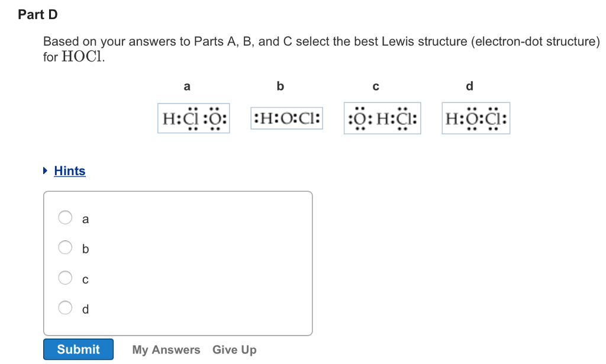Select answer c option
Viewport: 606px width, 364px height.
(65, 278)
